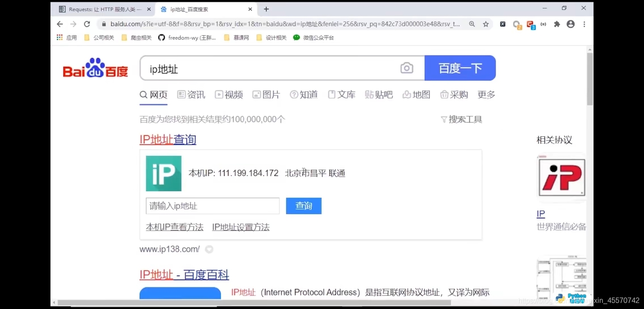
Task: Open the 爬虫相关 bookmark folder
Action: click(137, 38)
